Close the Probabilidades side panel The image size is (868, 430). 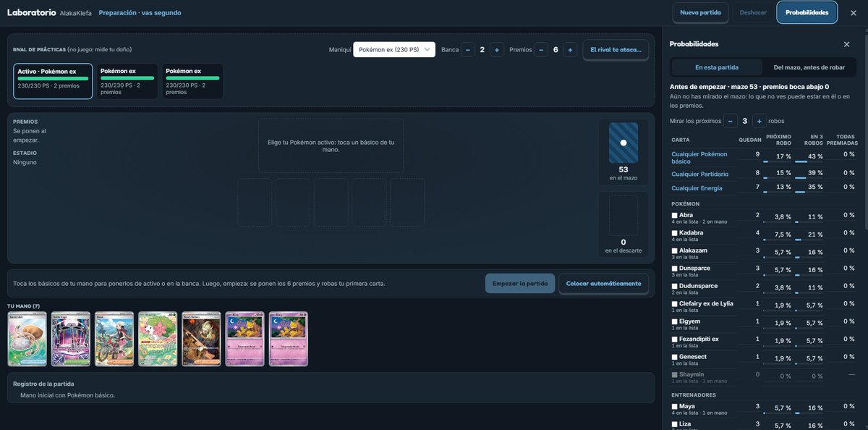tap(846, 44)
